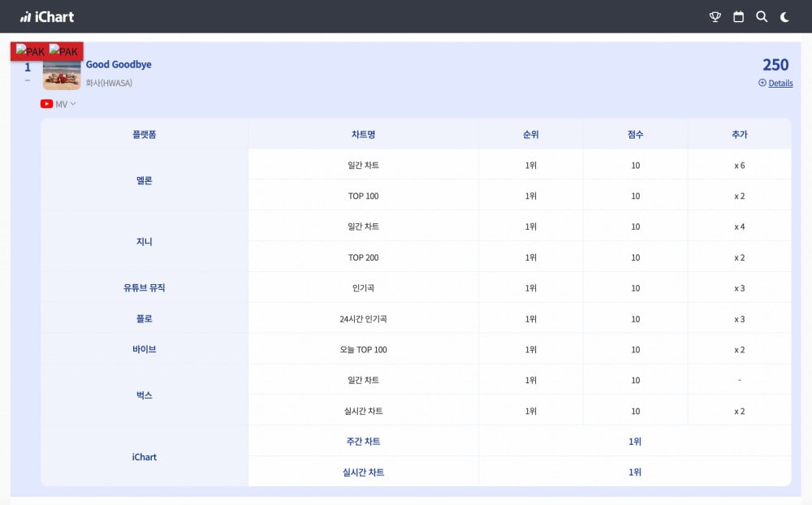
Task: Open the Details link under the score
Action: coord(780,83)
